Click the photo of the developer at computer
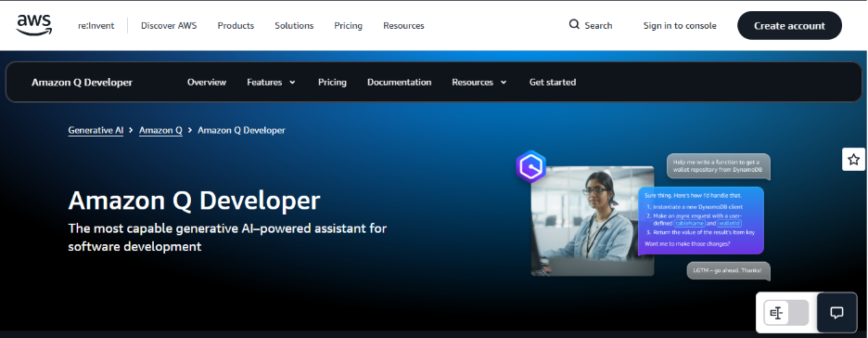 [x=593, y=220]
